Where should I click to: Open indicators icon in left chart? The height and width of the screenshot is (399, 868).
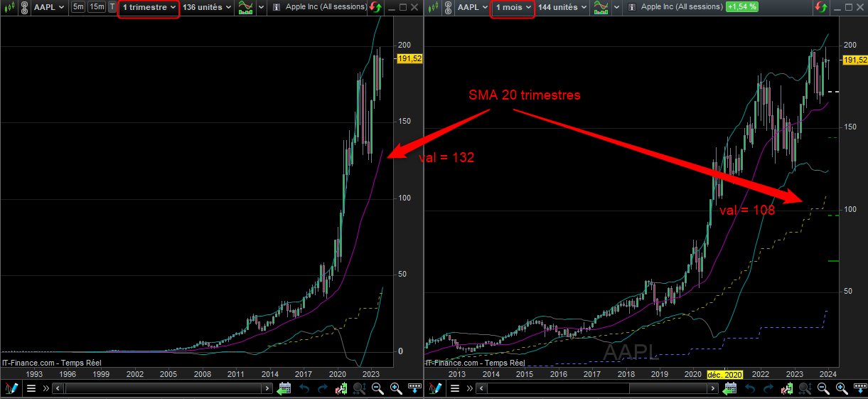245,7
